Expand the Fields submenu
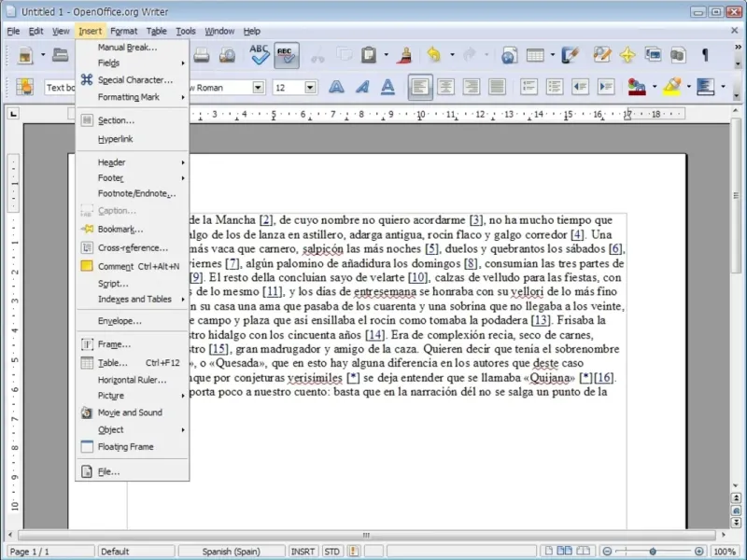The height and width of the screenshot is (560, 747). point(133,63)
